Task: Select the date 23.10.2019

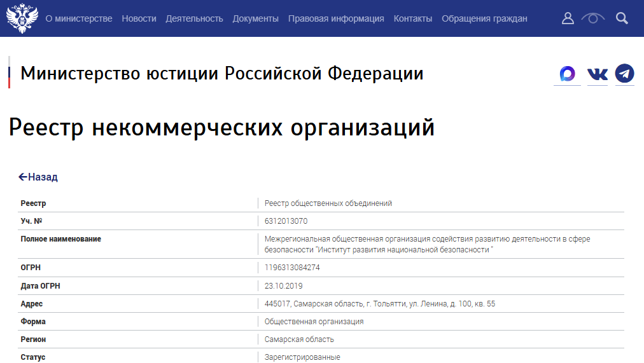Action: [x=283, y=286]
